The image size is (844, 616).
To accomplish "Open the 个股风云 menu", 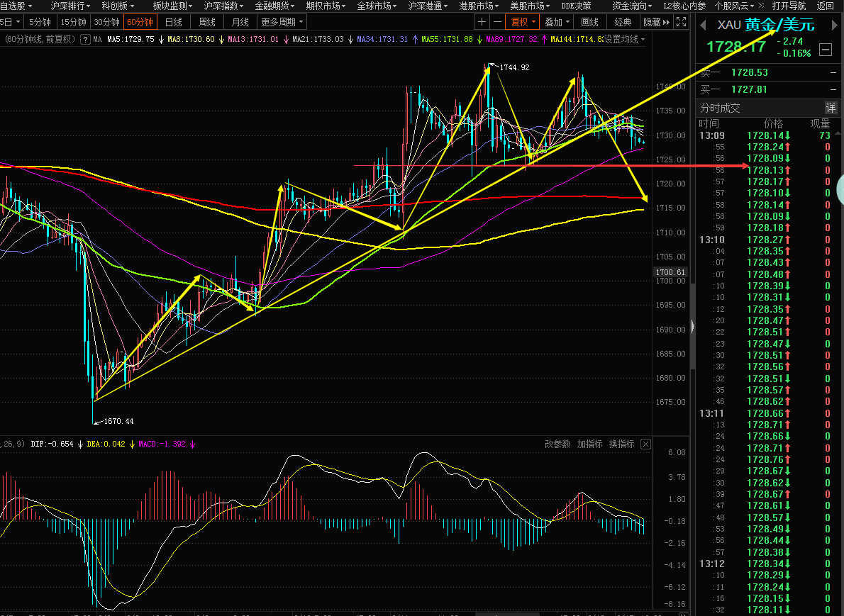I will click(x=735, y=6).
